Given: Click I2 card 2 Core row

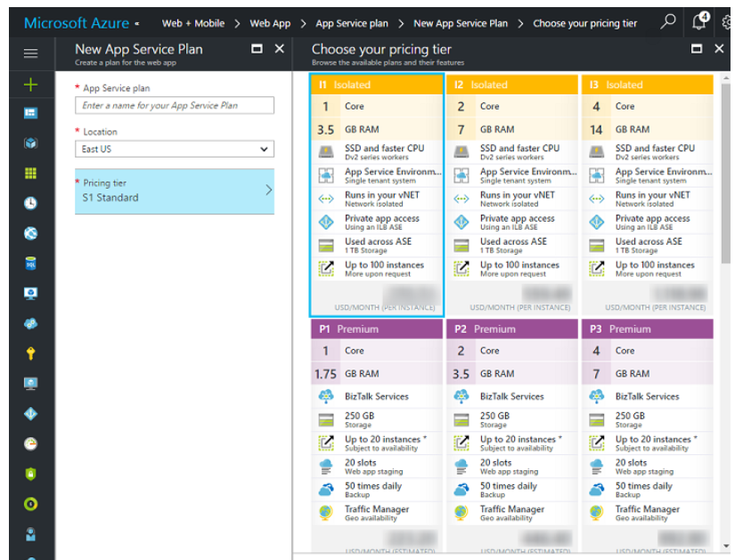Looking at the screenshot, I should (512, 106).
